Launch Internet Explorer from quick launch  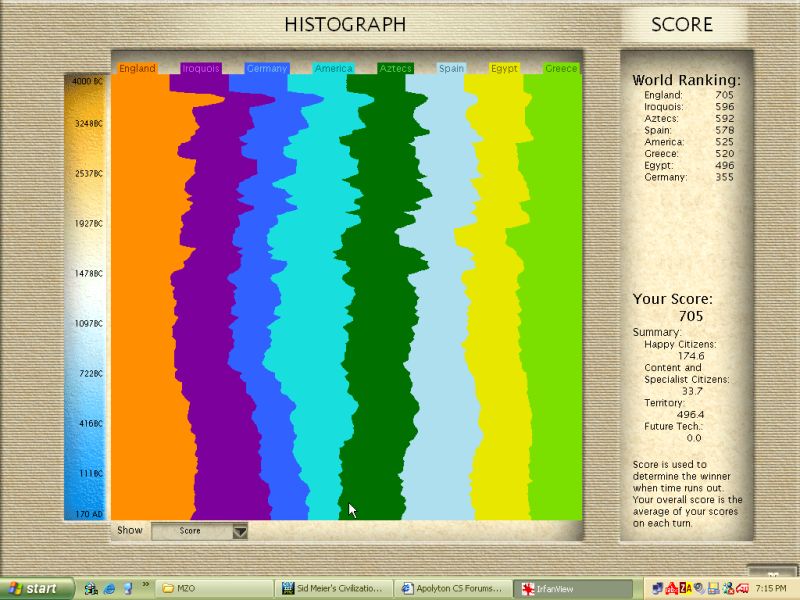coord(109,588)
